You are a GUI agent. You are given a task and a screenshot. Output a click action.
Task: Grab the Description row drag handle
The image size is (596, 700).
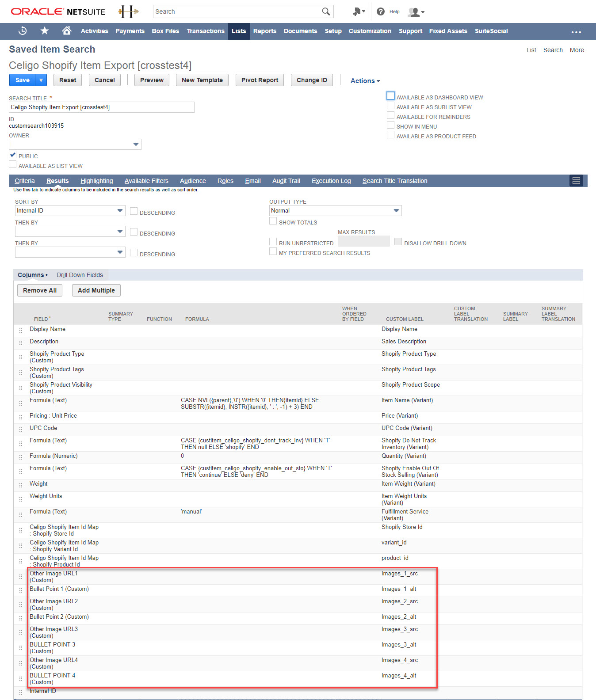coord(21,343)
